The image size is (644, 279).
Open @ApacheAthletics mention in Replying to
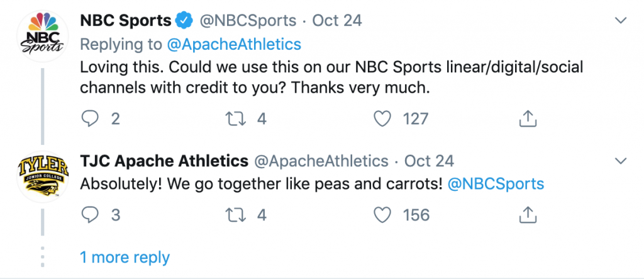pyautogui.click(x=234, y=44)
